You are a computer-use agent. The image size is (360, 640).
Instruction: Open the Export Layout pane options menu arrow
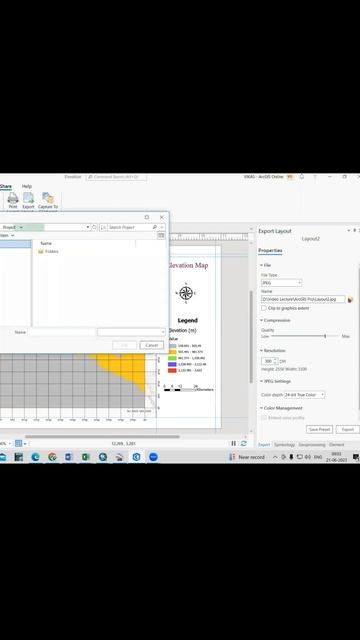coord(349,231)
